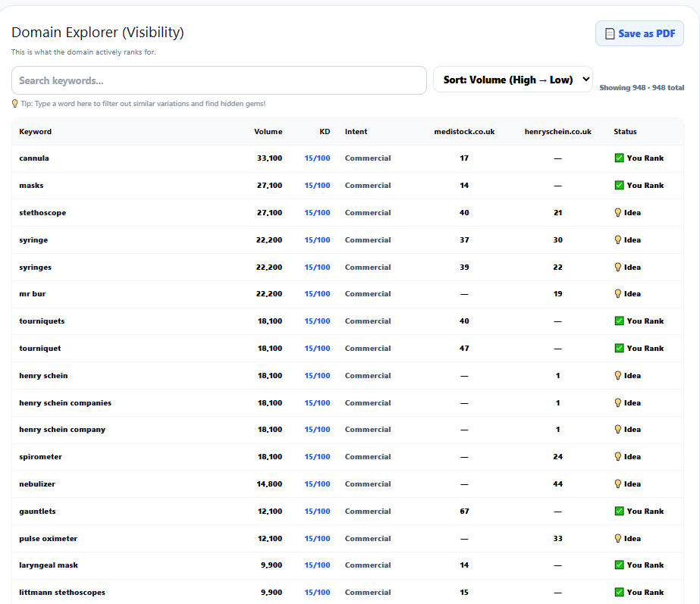Select the laryngeal mask keyword
Image resolution: width=700 pixels, height=604 pixels.
click(x=49, y=565)
